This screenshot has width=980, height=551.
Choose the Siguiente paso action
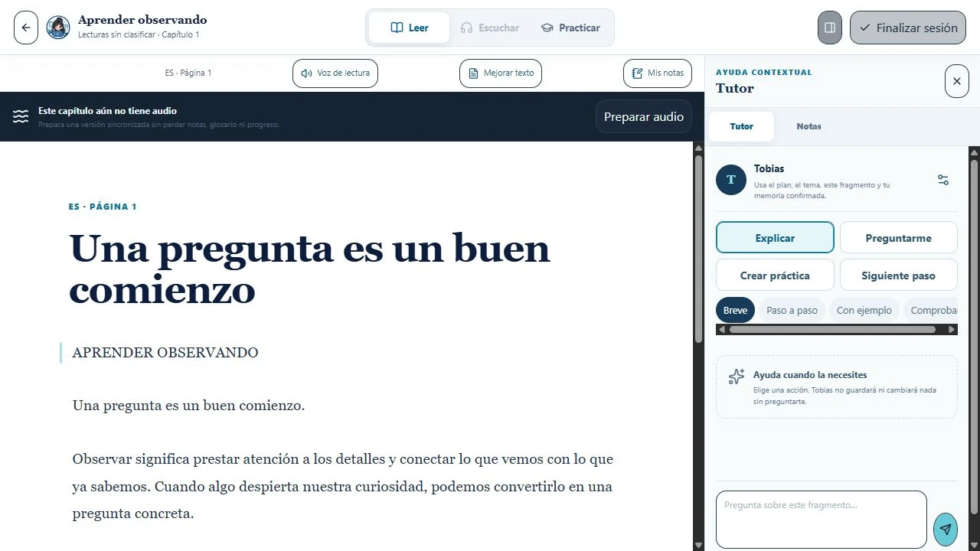(x=899, y=275)
